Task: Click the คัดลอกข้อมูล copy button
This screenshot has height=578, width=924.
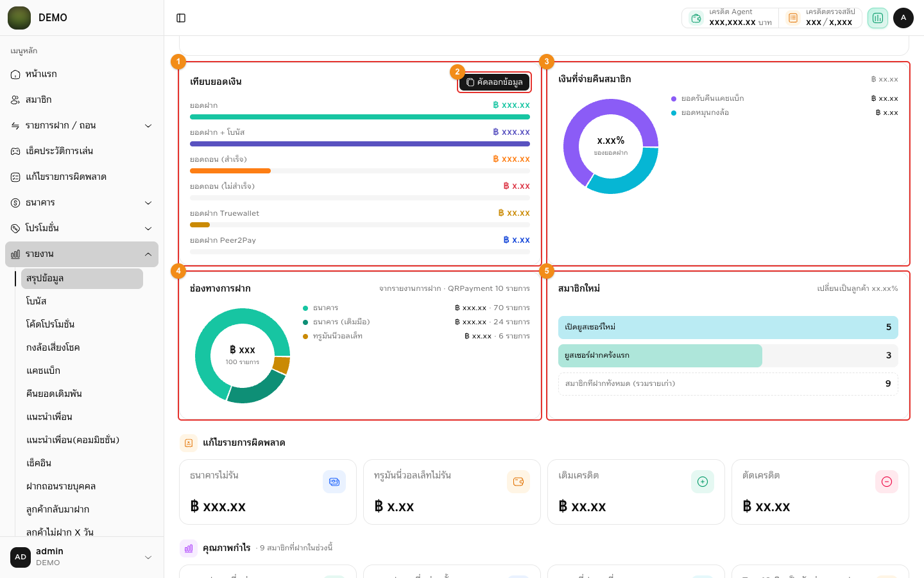Action: pyautogui.click(x=494, y=82)
